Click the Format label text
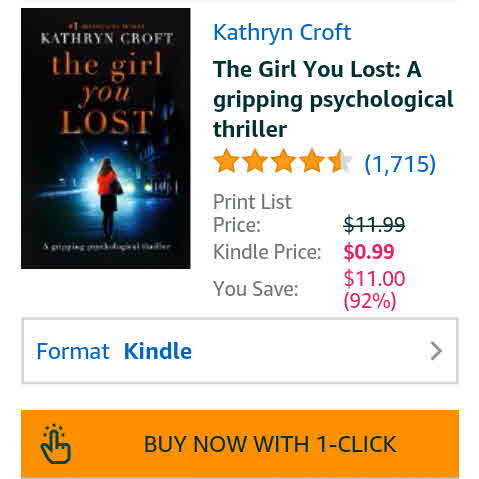 (x=73, y=351)
